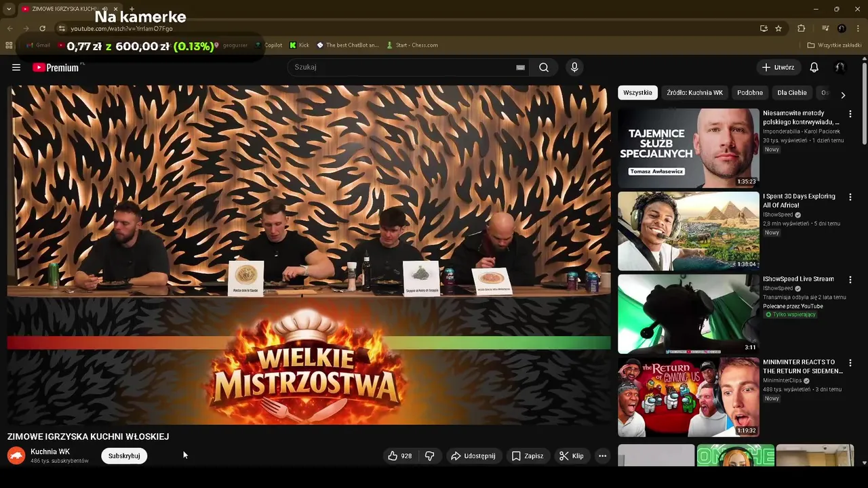Image resolution: width=868 pixels, height=488 pixels.
Task: Open the Africa pyramids video thumbnail
Action: point(688,231)
